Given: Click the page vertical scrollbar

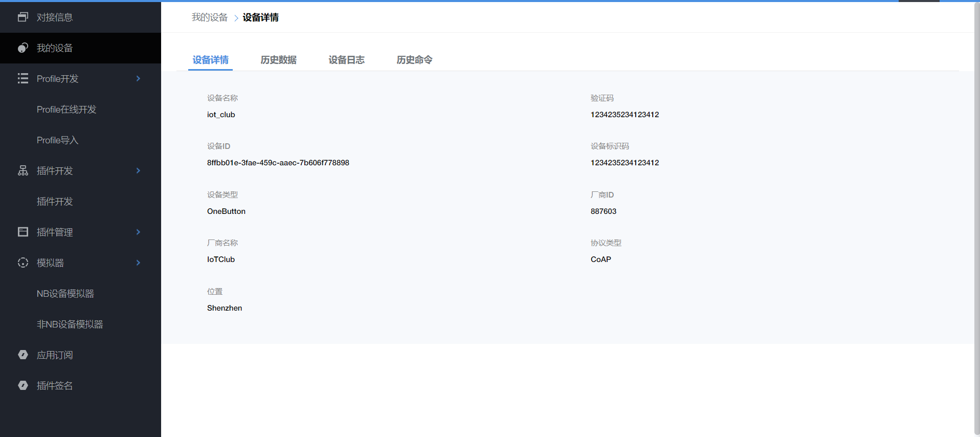Looking at the screenshot, I should click(x=977, y=219).
